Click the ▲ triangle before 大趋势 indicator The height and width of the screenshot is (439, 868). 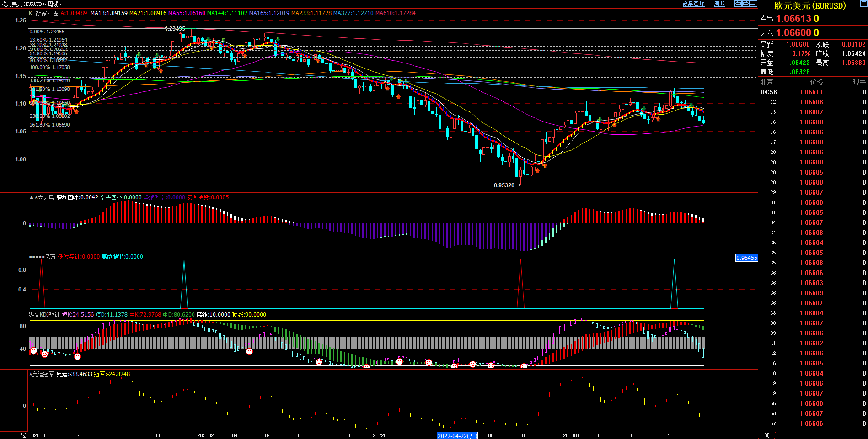31,198
